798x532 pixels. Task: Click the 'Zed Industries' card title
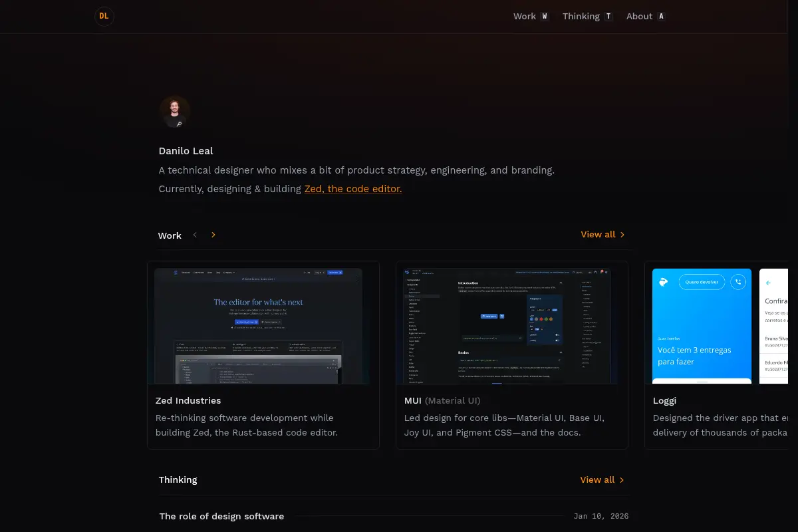(x=188, y=400)
